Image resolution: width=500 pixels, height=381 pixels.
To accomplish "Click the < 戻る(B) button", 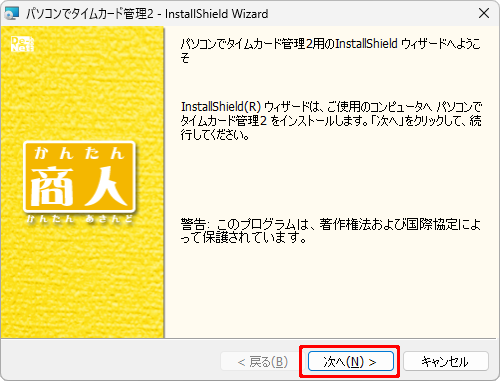I will 262,361.
